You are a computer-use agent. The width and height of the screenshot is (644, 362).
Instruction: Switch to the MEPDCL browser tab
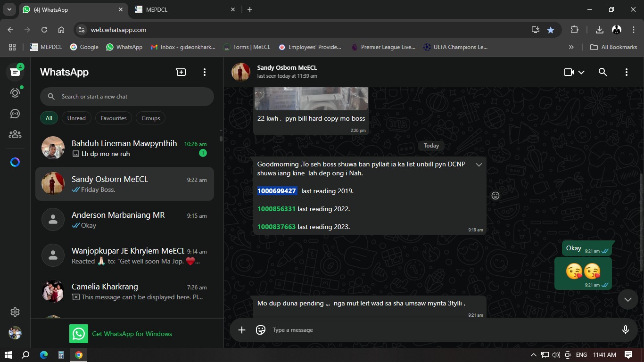tap(185, 9)
